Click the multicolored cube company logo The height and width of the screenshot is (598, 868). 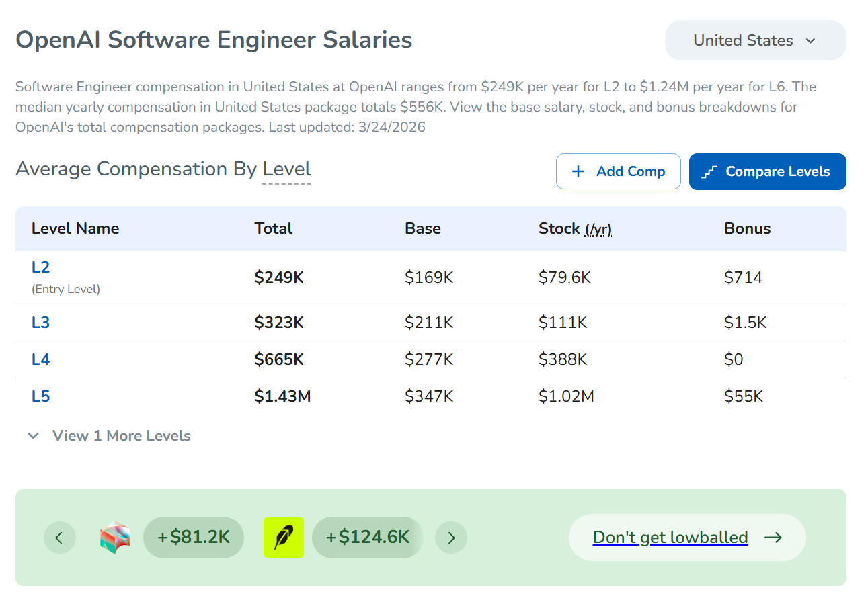click(114, 538)
